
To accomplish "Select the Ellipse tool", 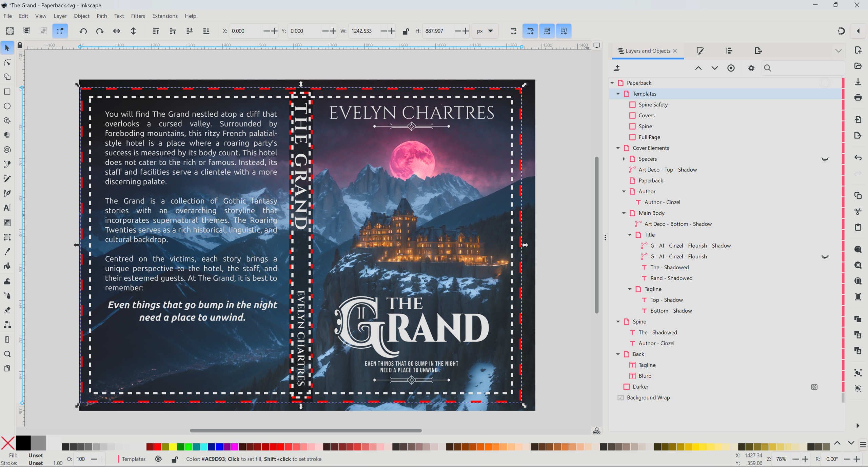I will [x=7, y=106].
